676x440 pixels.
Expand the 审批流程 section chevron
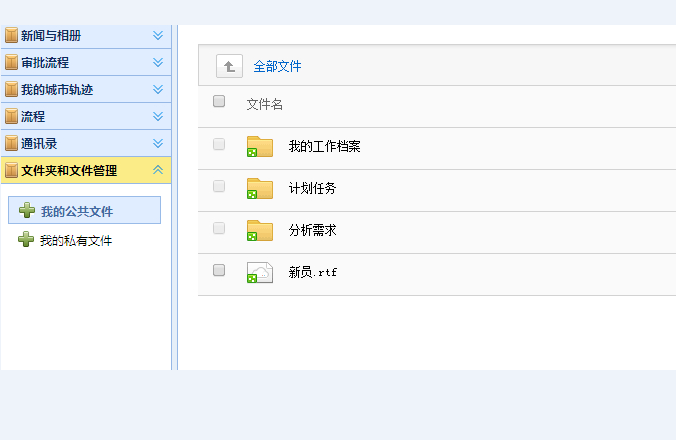click(158, 62)
